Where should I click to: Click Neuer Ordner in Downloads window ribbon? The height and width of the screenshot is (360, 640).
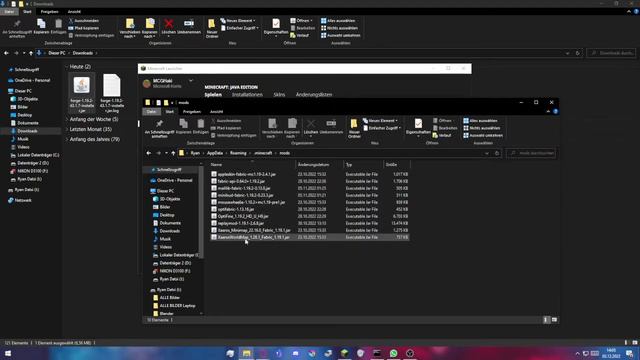[x=212, y=28]
